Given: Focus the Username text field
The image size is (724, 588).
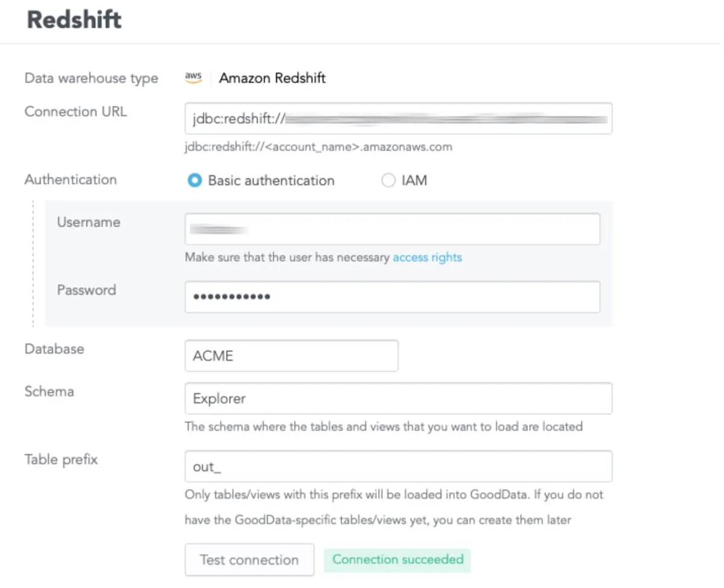Looking at the screenshot, I should click(x=392, y=229).
